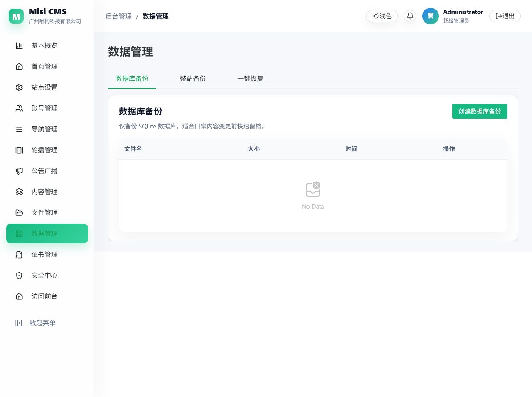Click the 文件管理 folder icon
Screen dimensions: 532x397
tap(19, 213)
